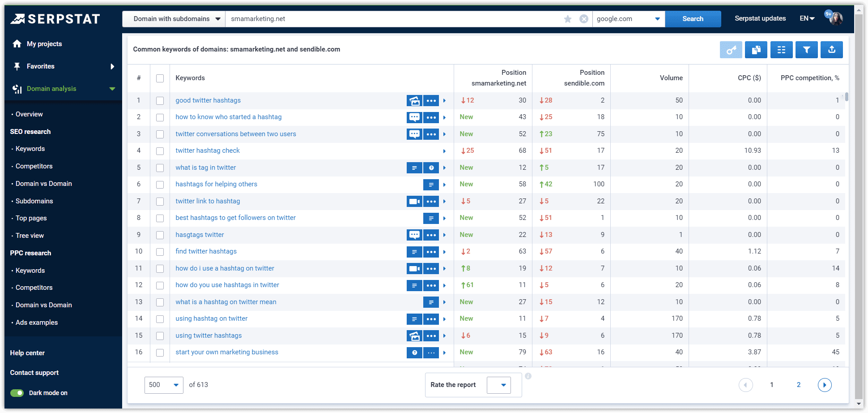Open Domain vs Domain under SEO research
Screen dimensions: 868x413
tap(43, 184)
